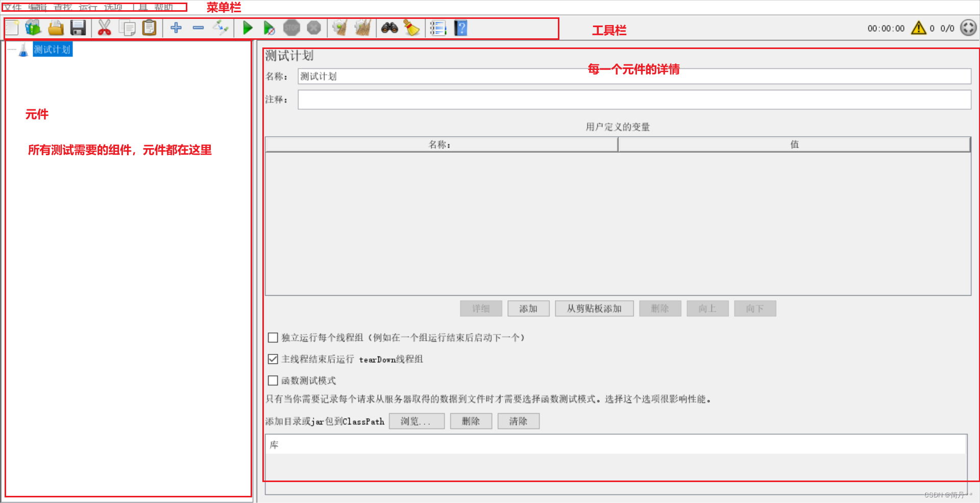Click 删除 button next to 浏览...

(471, 421)
